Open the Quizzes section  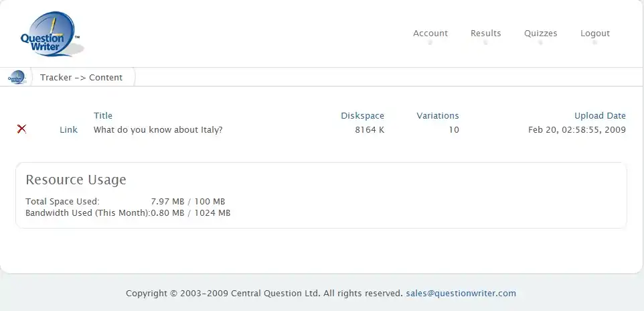tap(540, 34)
